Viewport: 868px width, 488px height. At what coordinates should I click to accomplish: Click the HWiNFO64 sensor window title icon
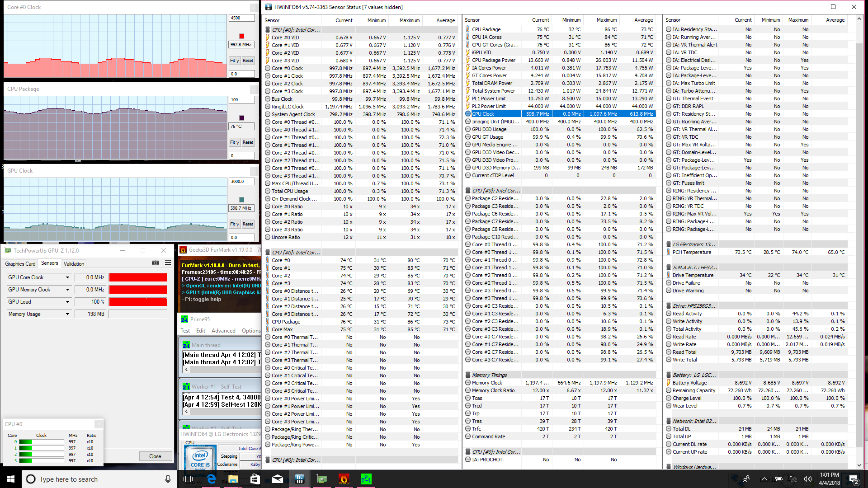coord(269,7)
